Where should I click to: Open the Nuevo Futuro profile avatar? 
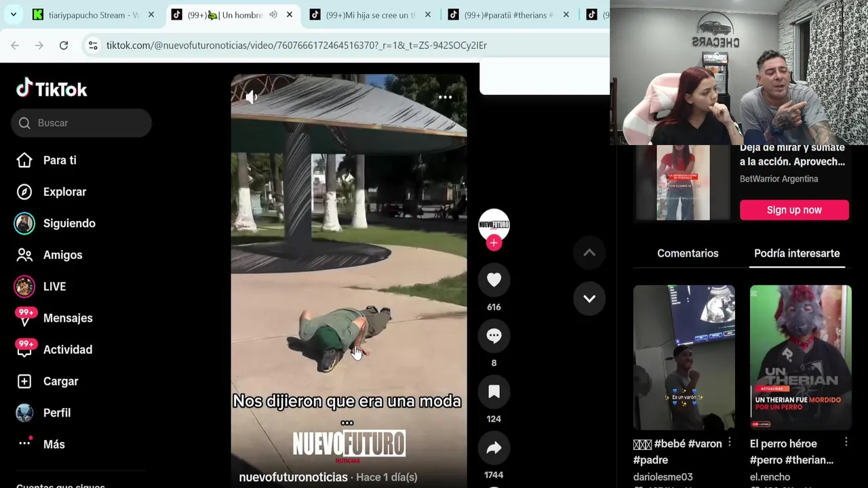click(494, 224)
